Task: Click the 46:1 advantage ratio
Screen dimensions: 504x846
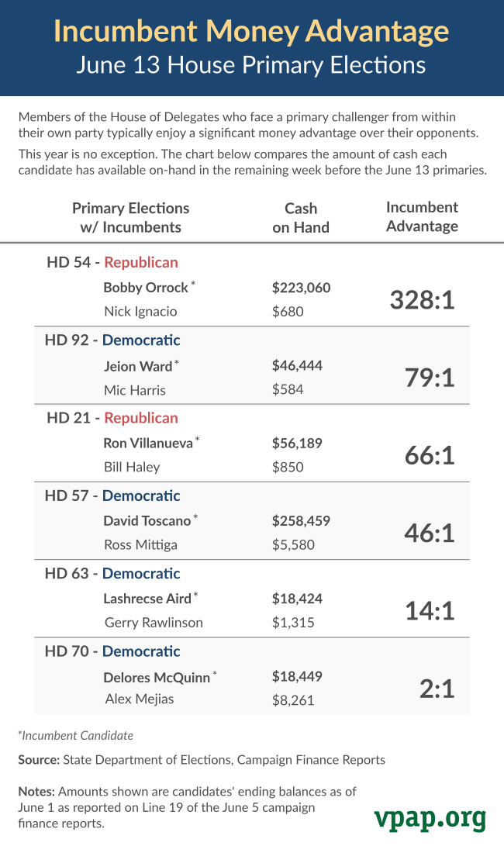Action: 430,533
